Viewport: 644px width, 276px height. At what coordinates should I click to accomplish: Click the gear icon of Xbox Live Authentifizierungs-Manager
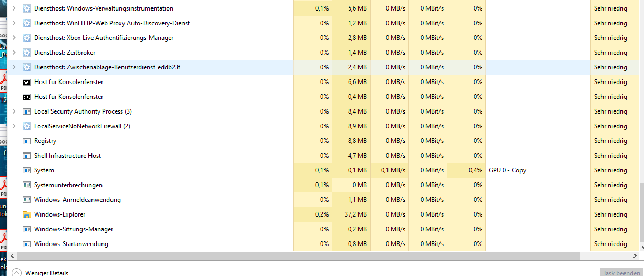27,38
